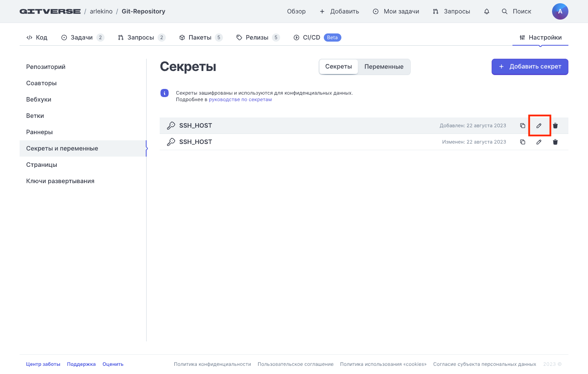Open Ключи развертывания in sidebar
Viewport: 588px width, 374px height.
pyautogui.click(x=60, y=181)
